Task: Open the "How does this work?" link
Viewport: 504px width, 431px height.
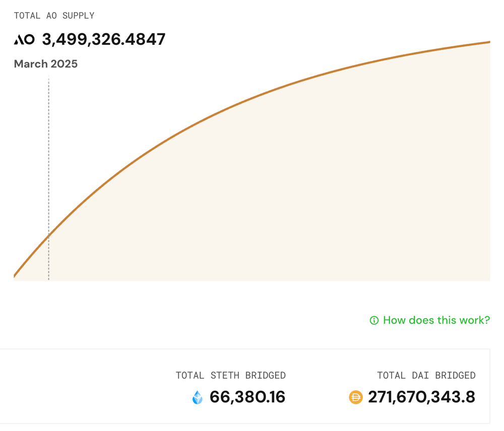Action: click(x=436, y=320)
